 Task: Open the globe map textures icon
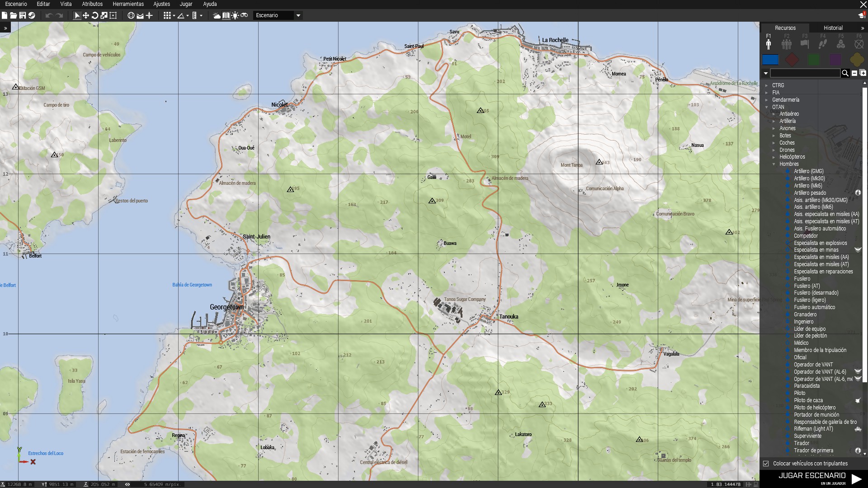pos(131,15)
